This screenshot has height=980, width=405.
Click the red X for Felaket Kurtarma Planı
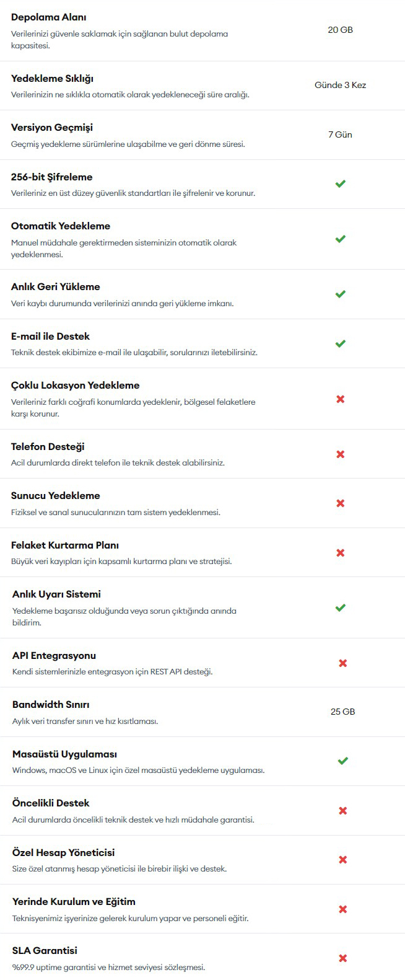point(340,552)
